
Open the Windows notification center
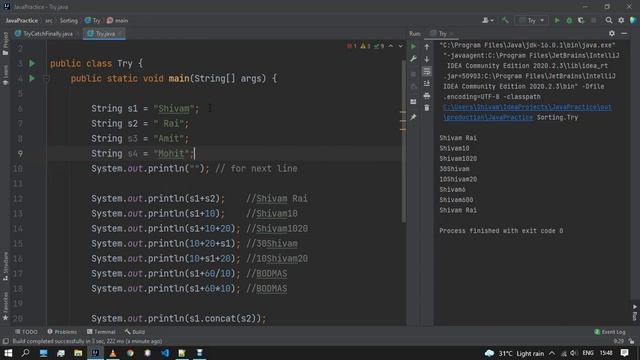624,353
